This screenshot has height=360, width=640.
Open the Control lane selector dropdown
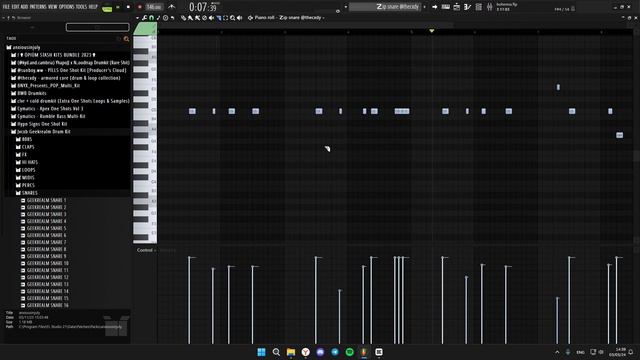[x=146, y=250]
